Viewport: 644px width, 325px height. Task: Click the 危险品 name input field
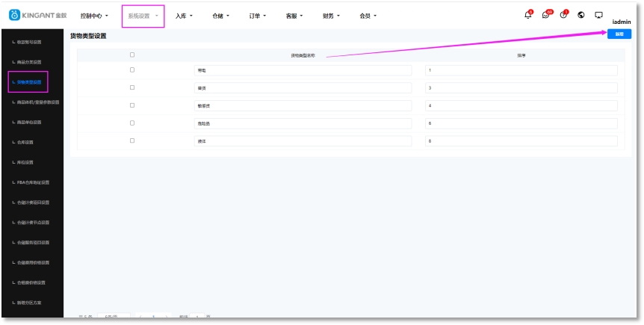click(x=303, y=123)
